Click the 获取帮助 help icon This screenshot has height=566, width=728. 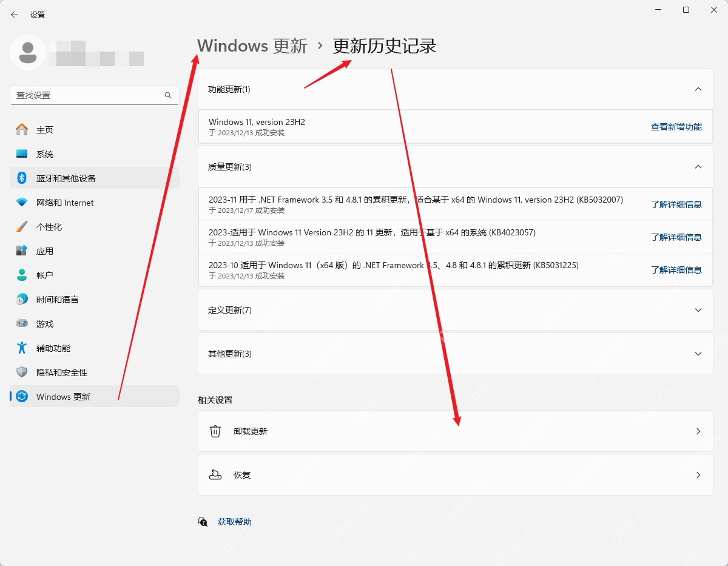203,522
